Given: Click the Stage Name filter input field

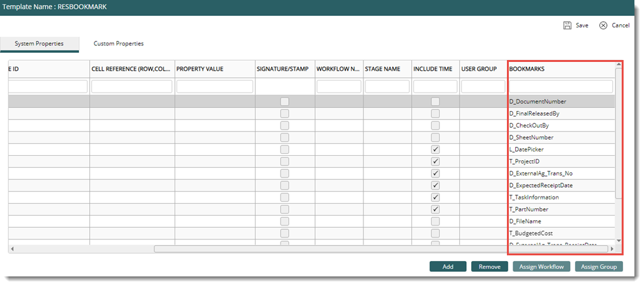Looking at the screenshot, I should (387, 86).
